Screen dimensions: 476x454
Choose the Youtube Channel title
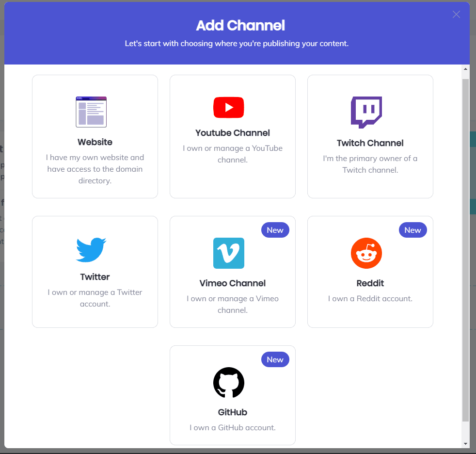233,133
